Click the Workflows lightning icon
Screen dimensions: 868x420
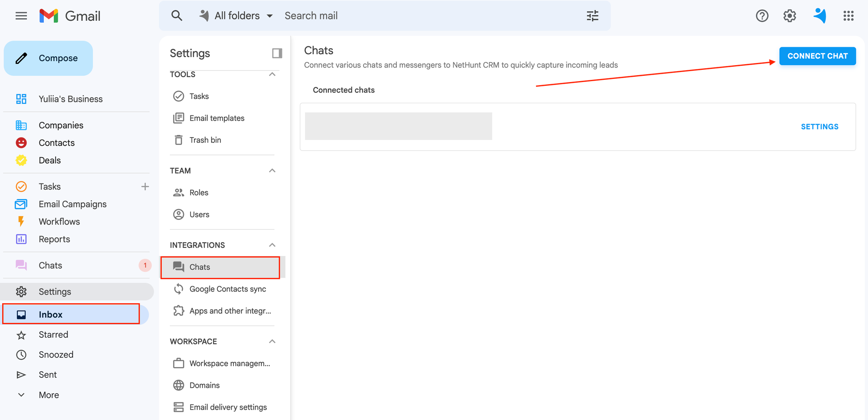pos(21,221)
